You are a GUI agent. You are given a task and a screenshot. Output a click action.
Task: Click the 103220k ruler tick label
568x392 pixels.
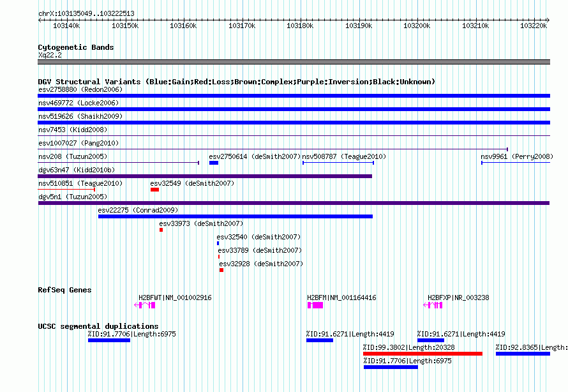click(x=534, y=26)
